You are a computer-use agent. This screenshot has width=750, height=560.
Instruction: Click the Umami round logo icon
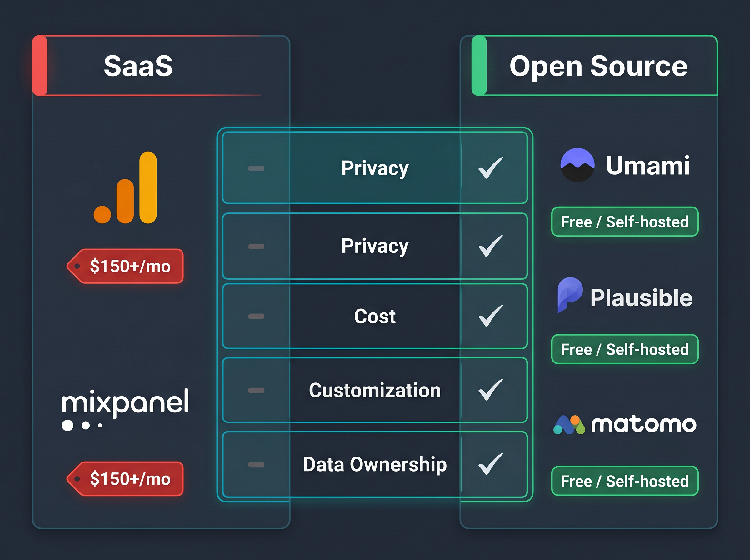pyautogui.click(x=577, y=165)
